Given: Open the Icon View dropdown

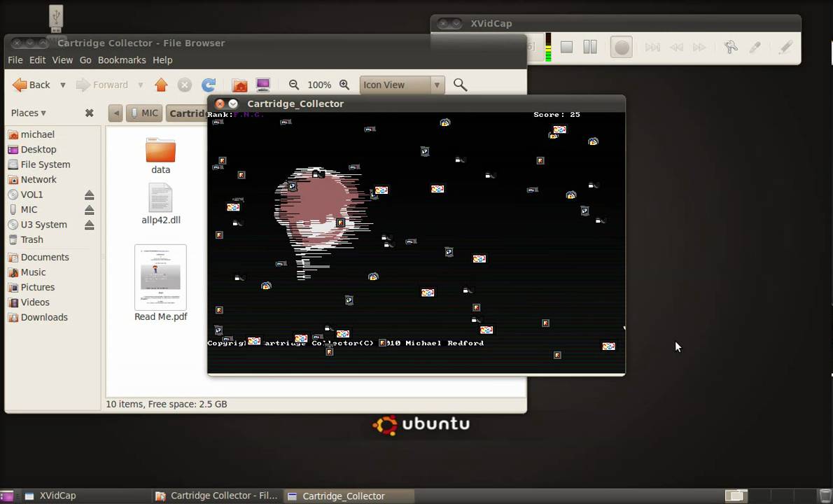Looking at the screenshot, I should point(402,85).
